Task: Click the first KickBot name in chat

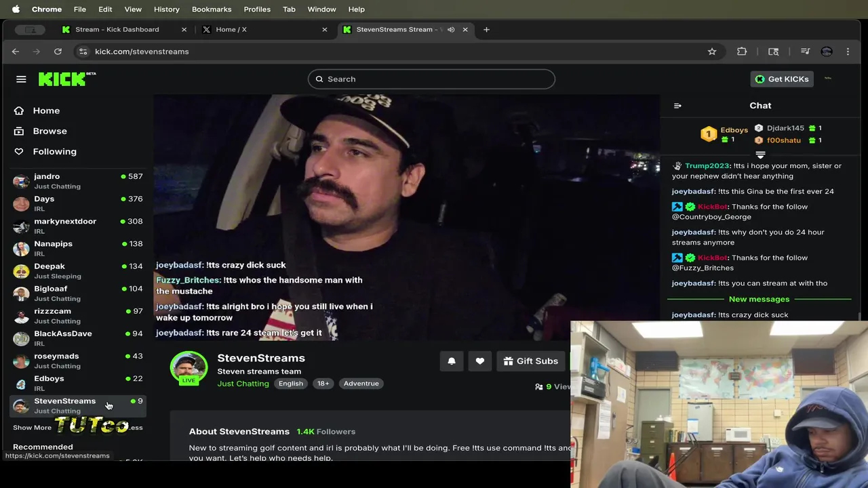Action: click(x=712, y=207)
